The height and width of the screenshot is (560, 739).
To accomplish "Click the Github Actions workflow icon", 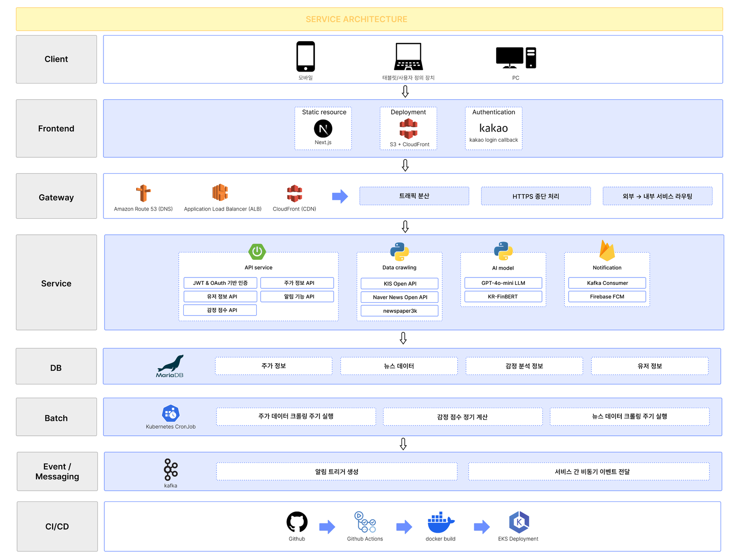I will click(365, 522).
